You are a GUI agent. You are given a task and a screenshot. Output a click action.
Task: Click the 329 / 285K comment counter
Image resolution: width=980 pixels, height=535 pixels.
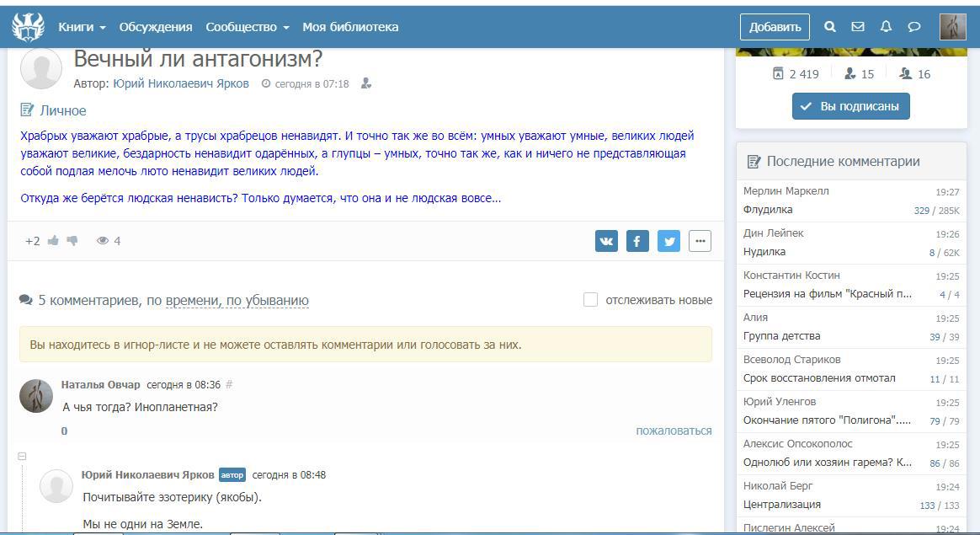tap(936, 211)
